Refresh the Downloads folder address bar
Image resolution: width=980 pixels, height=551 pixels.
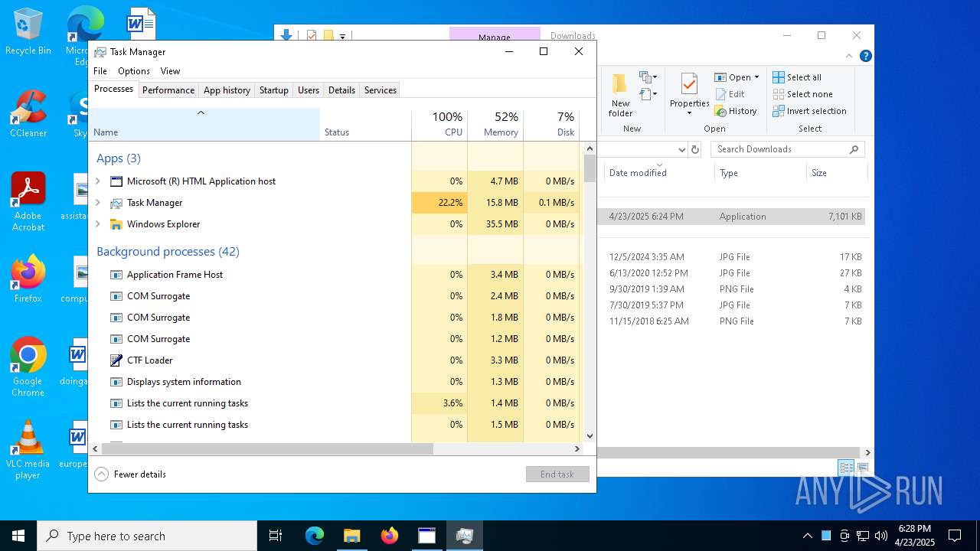(x=695, y=149)
